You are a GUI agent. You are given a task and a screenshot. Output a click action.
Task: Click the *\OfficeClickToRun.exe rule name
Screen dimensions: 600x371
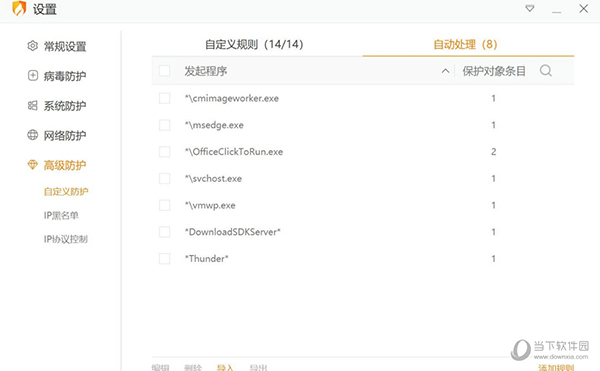pos(234,152)
